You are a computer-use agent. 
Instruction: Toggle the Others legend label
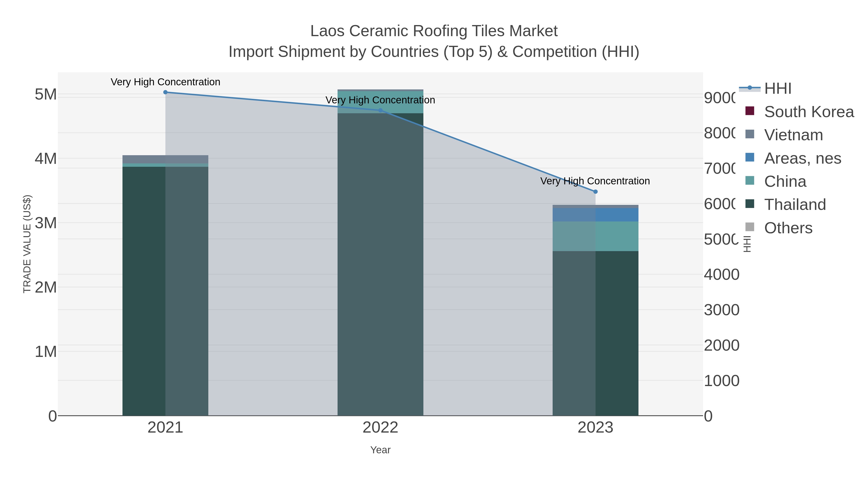(x=788, y=228)
